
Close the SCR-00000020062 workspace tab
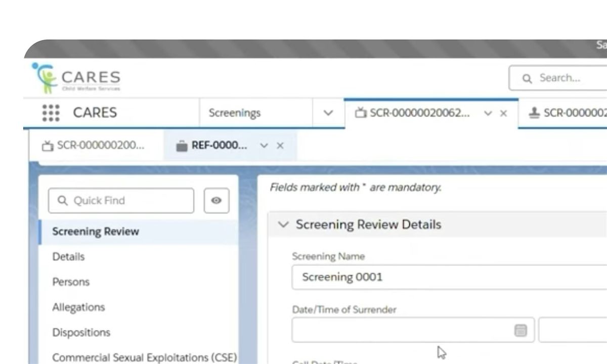coord(503,113)
